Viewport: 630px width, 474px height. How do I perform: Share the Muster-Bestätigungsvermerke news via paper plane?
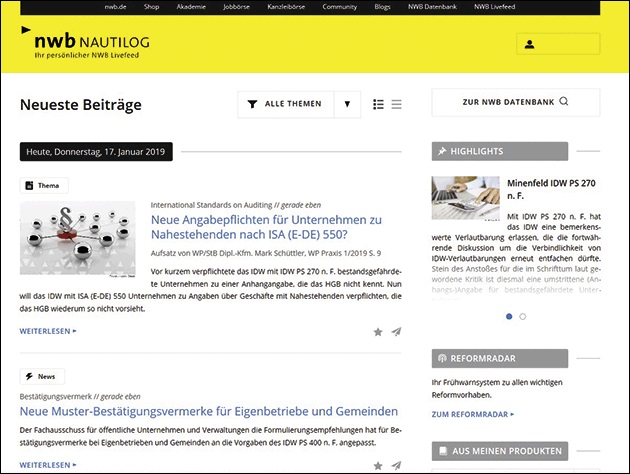pyautogui.click(x=396, y=465)
